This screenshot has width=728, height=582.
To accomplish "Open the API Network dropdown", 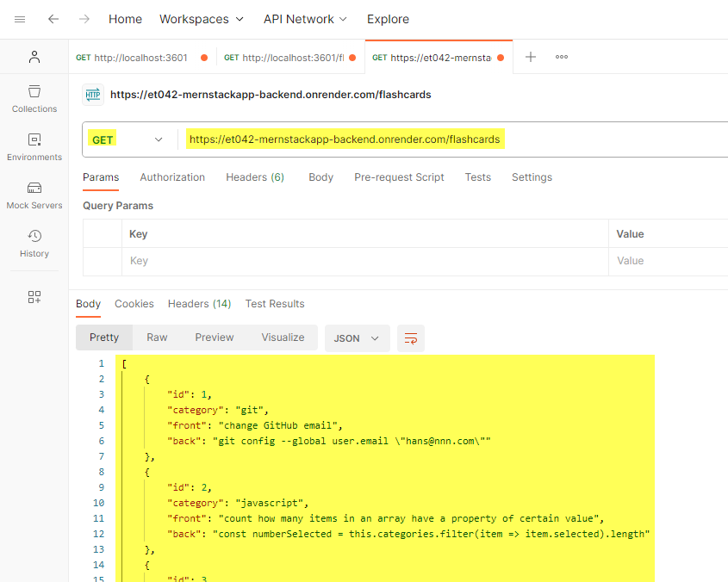I will pos(305,19).
